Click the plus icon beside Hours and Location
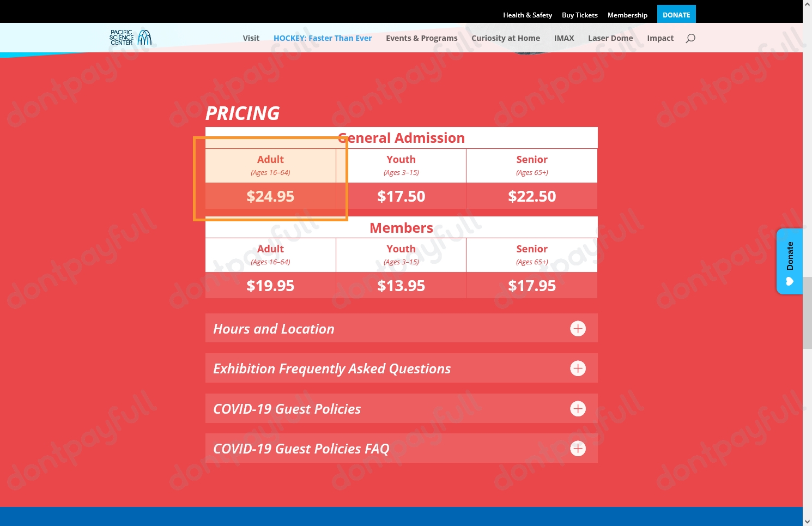This screenshot has height=526, width=812. tap(578, 328)
